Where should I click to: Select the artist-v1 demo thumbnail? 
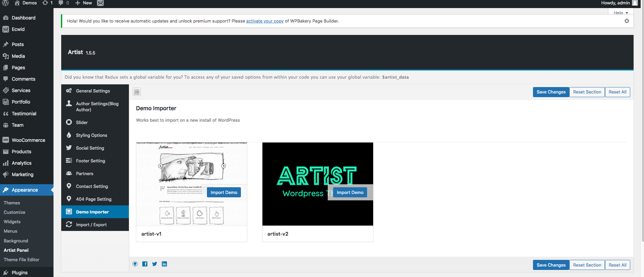(191, 184)
